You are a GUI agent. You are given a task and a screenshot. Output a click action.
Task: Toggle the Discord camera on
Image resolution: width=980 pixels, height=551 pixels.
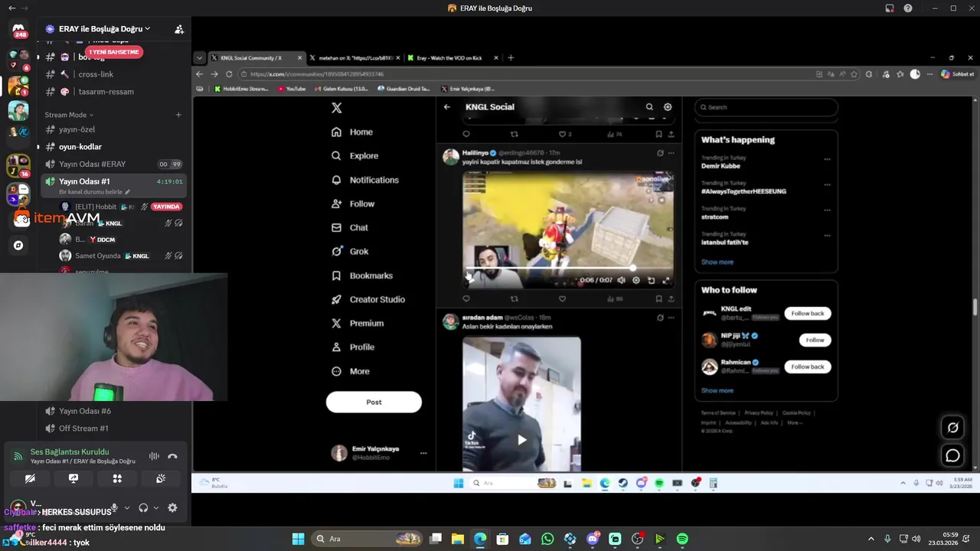pos(30,478)
